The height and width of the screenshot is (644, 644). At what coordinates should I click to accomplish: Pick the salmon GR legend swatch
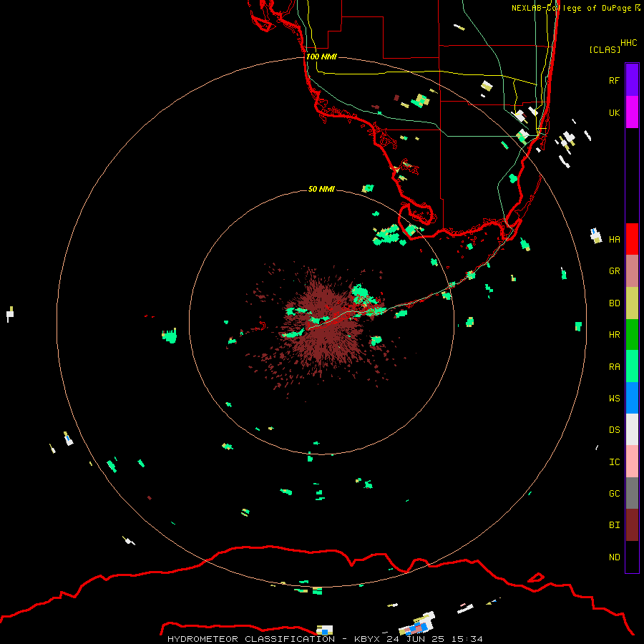[x=632, y=271]
